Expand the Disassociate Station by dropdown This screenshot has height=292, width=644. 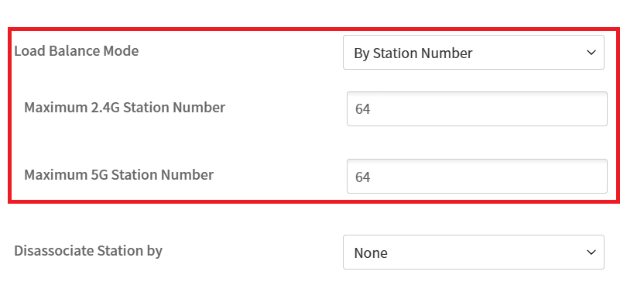tap(474, 252)
